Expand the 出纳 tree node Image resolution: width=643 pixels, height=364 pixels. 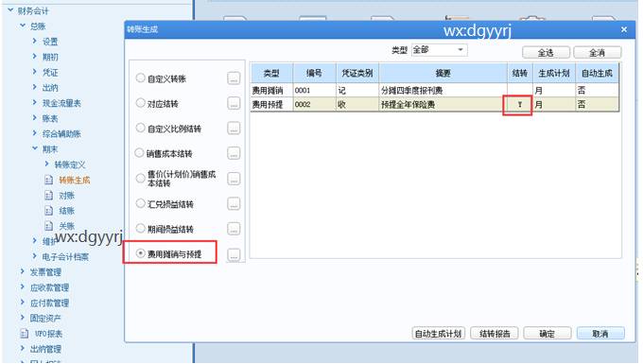tap(34, 86)
